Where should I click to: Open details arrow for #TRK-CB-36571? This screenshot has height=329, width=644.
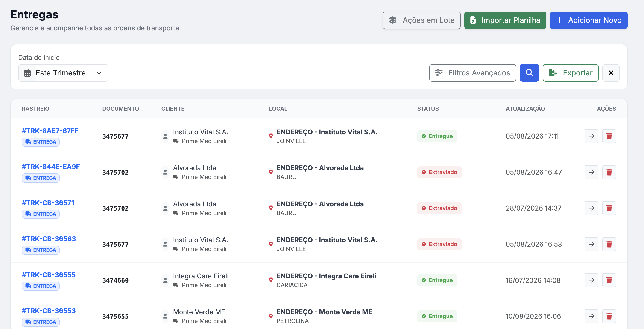591,208
